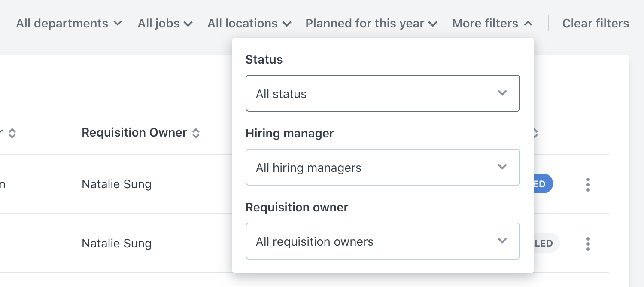Open the All jobs dropdown

[165, 23]
